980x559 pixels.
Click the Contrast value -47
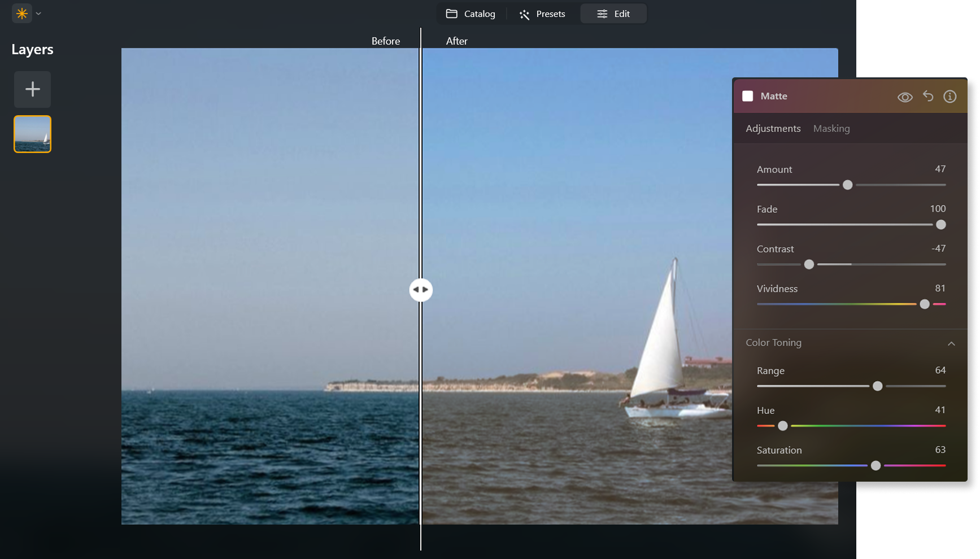coord(939,248)
